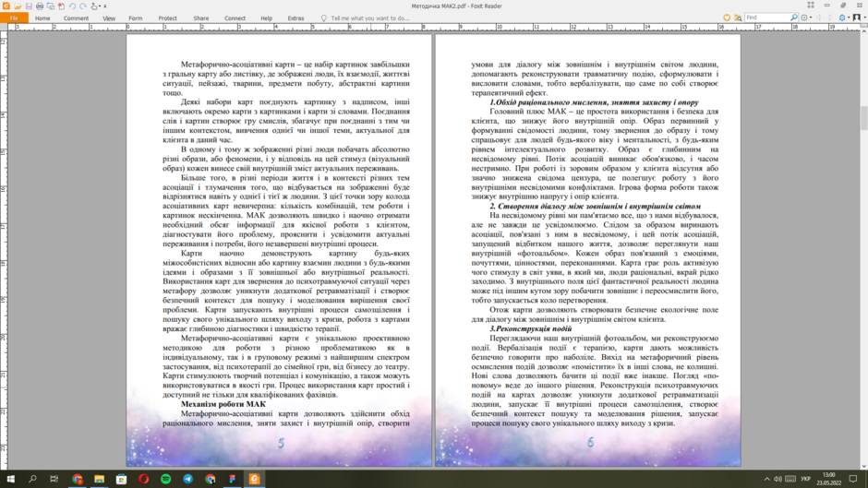The width and height of the screenshot is (868, 488).
Task: Open Telegram from the Windows taskbar
Action: pos(188,479)
